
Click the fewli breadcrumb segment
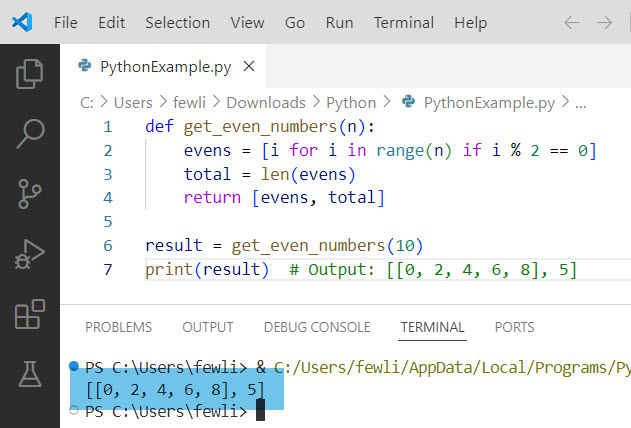tap(189, 103)
